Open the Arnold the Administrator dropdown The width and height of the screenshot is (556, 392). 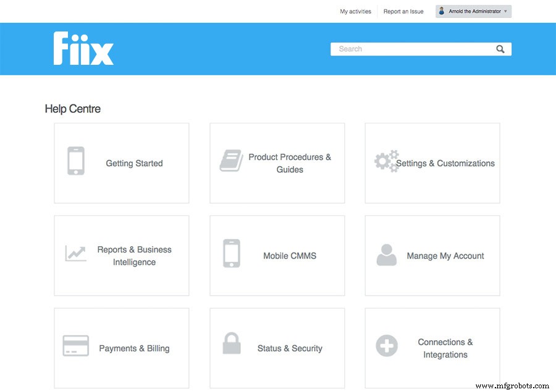coord(473,10)
